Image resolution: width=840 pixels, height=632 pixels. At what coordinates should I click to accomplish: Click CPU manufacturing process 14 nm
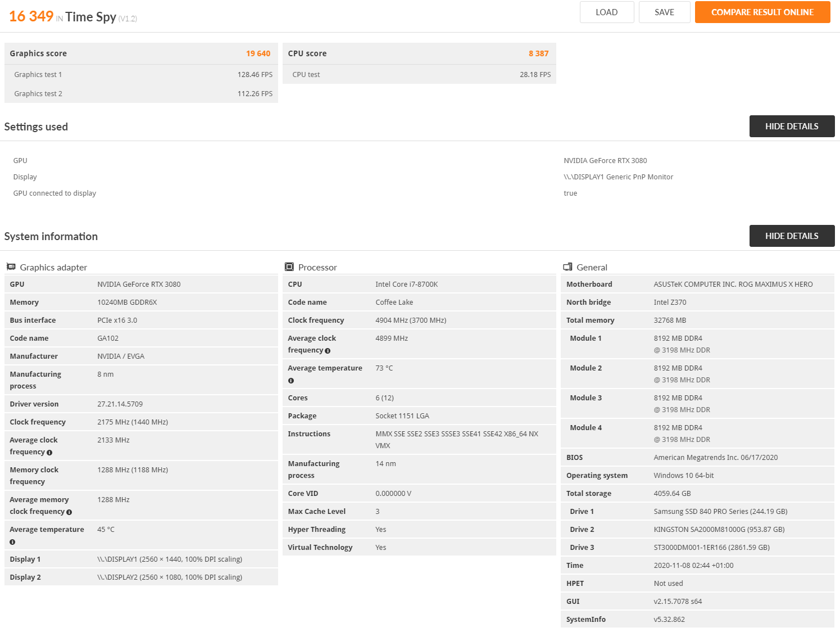pos(385,463)
